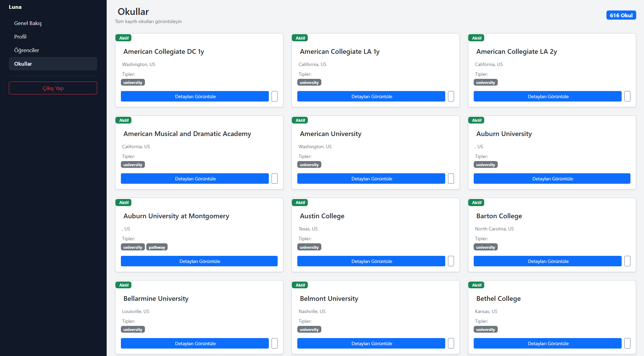This screenshot has width=644, height=356.
Task: Click the title "Bethel College"
Action: coord(498,298)
